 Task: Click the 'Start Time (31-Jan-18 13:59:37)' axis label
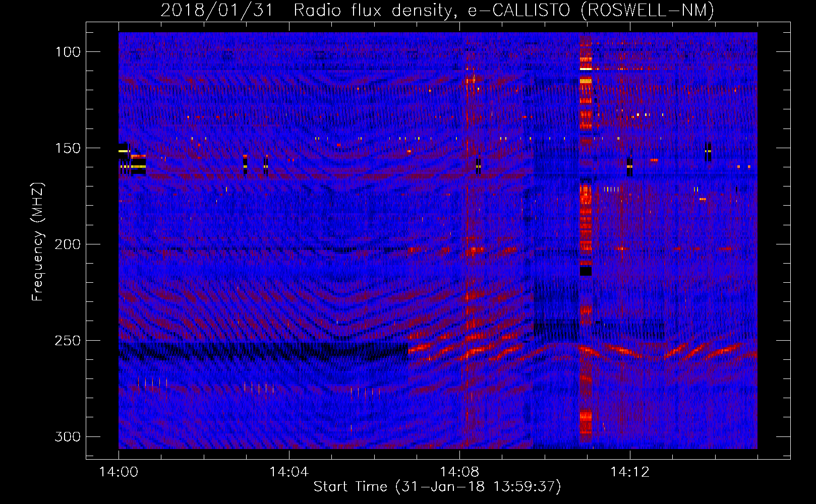click(x=437, y=487)
